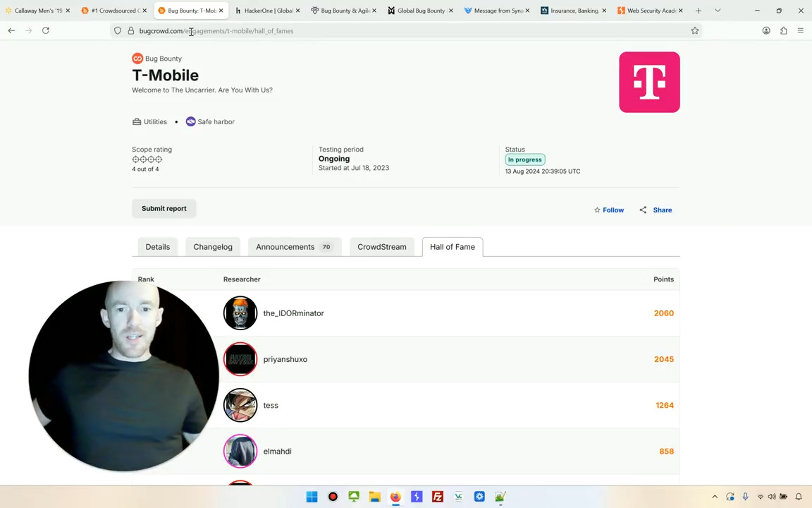
Task: Open a new browser tab
Action: click(x=699, y=11)
